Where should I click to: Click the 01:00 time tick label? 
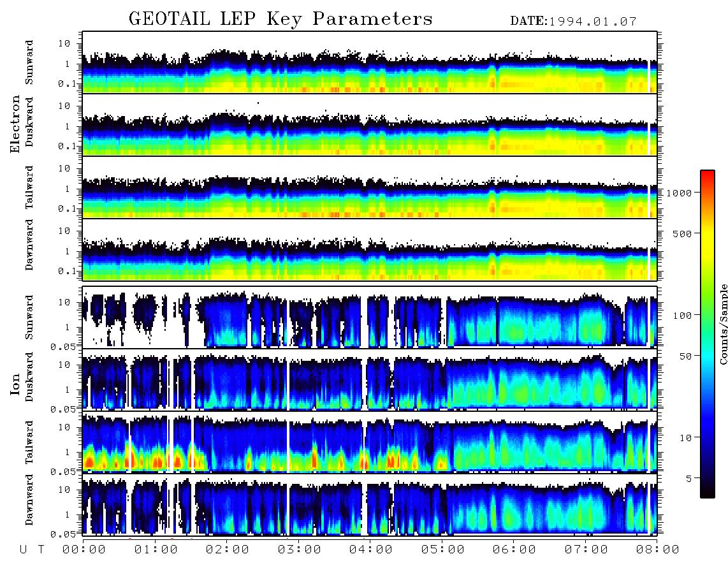[x=156, y=550]
